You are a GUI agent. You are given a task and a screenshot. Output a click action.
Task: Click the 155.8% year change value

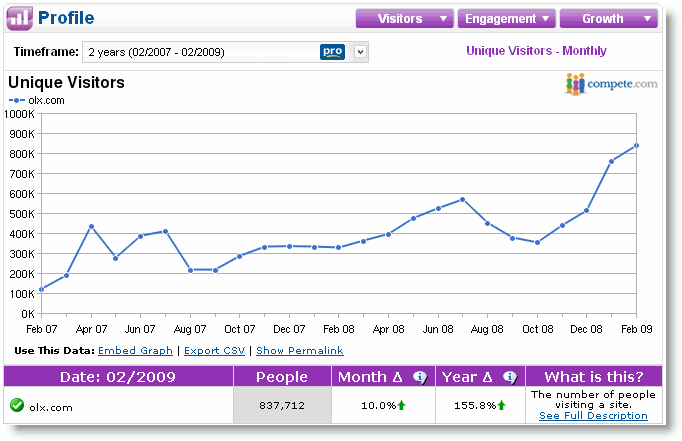tap(475, 406)
